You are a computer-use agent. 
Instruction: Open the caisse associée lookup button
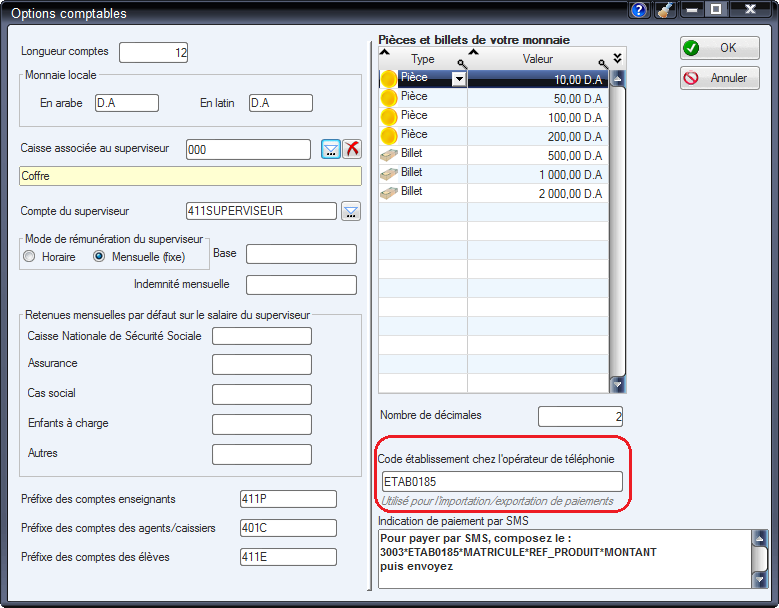[330, 149]
